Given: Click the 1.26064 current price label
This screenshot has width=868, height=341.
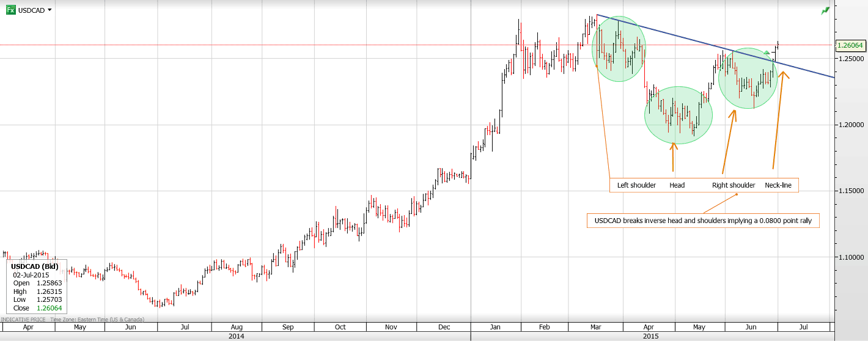Looking at the screenshot, I should point(849,45).
